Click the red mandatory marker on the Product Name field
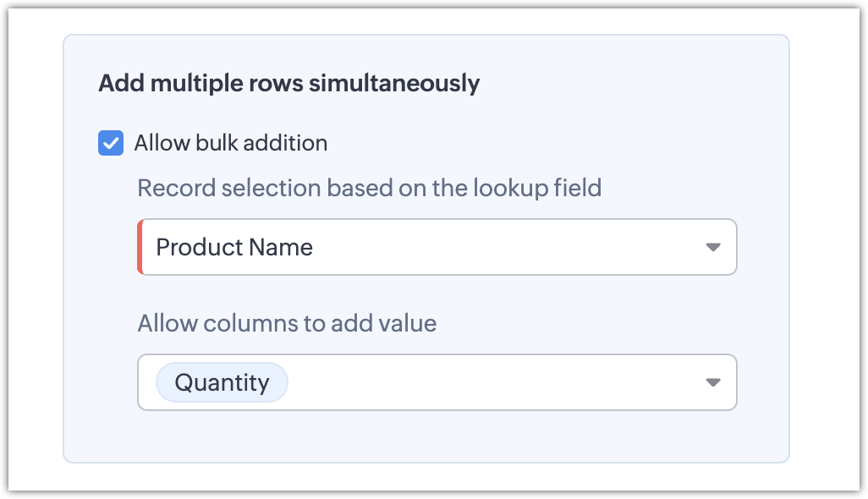The height and width of the screenshot is (499, 868). 140,247
